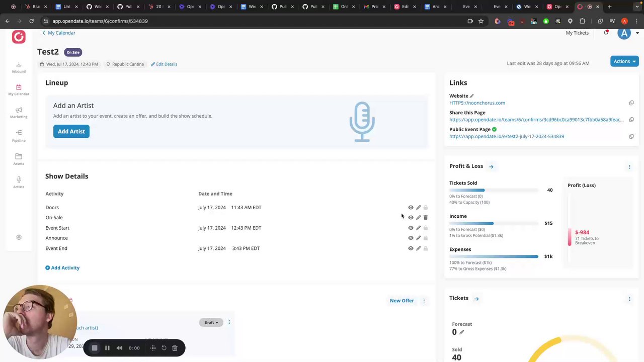Navigate back in browser
Viewport: 644px width, 362px height.
8,21
